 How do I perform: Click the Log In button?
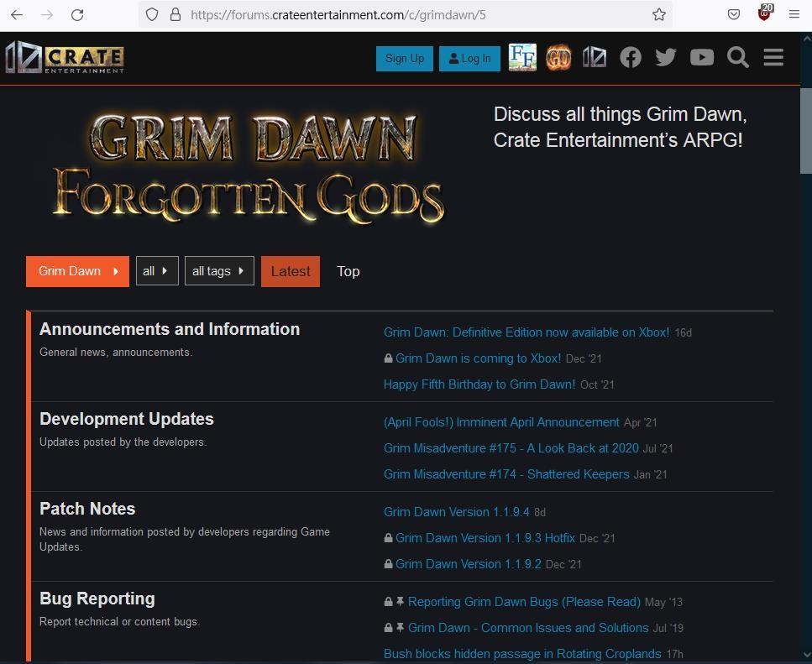[x=469, y=59]
